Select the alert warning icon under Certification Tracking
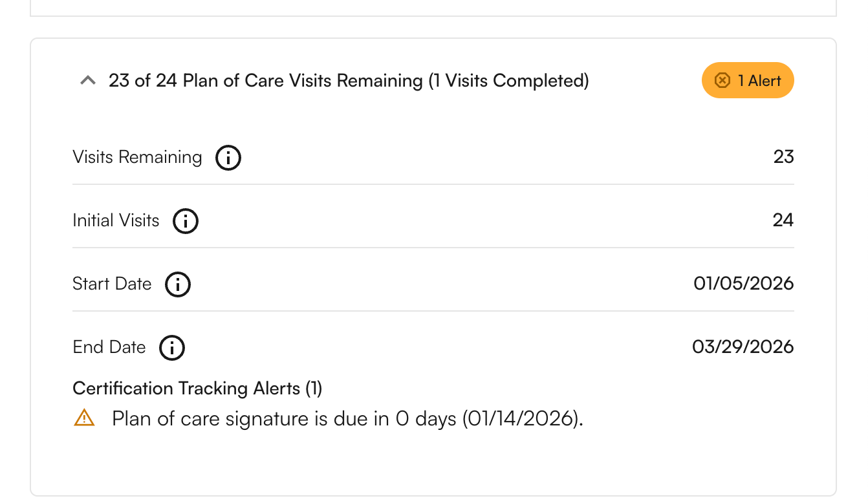Viewport: 868px width, 503px height. pos(83,418)
